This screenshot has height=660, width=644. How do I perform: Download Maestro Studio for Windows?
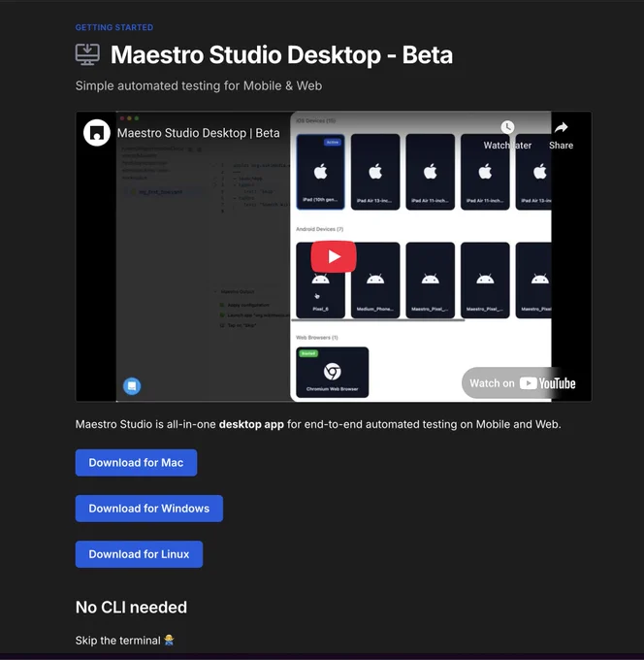click(149, 509)
